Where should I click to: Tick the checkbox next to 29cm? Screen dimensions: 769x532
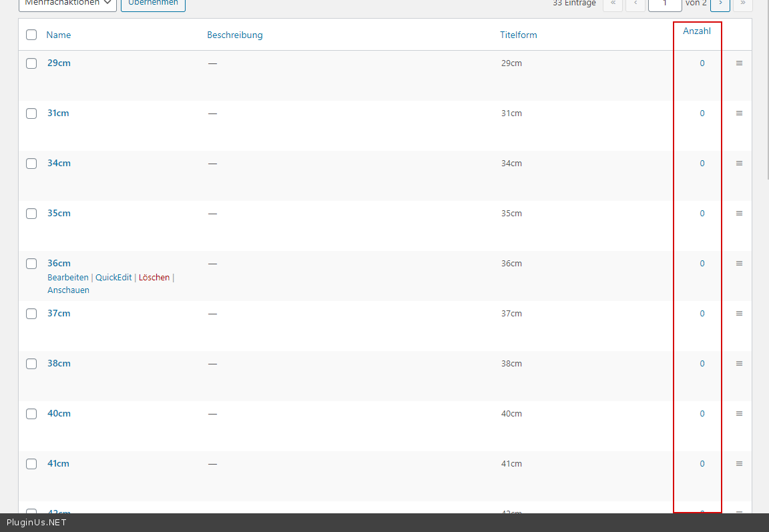[31, 63]
